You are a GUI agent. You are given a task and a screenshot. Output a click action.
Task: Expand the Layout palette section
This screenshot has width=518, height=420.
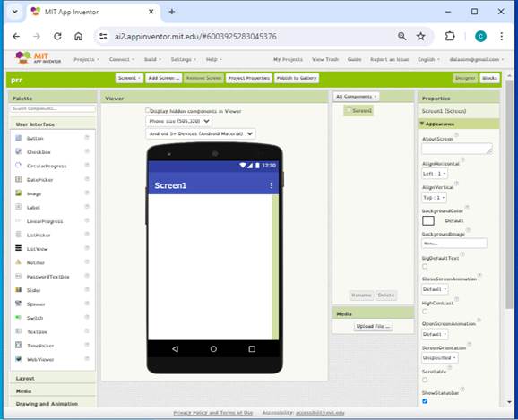pos(53,379)
